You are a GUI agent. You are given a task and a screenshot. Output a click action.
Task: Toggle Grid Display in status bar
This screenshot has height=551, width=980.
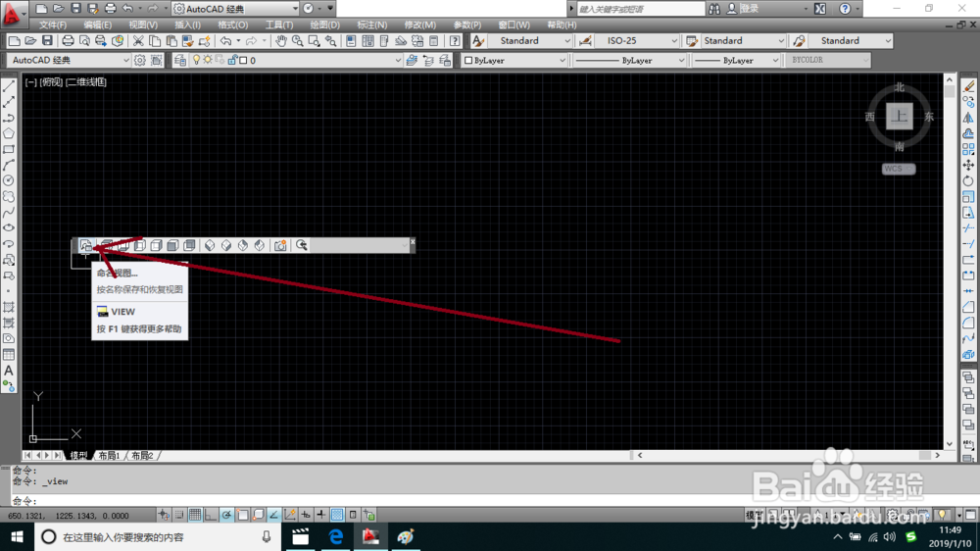coord(195,515)
